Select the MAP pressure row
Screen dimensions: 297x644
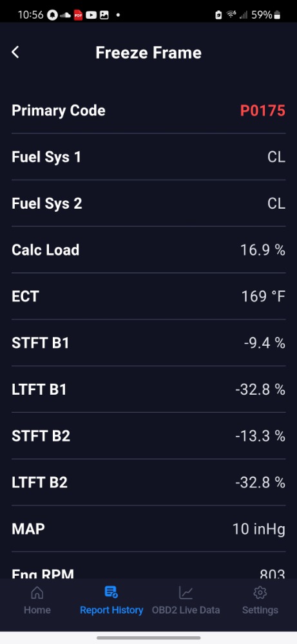tap(148, 529)
